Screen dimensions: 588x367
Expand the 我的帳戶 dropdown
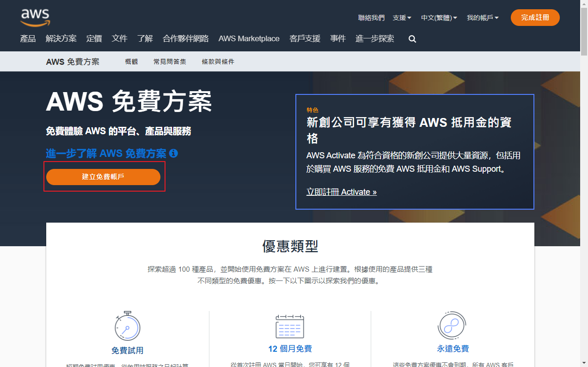point(483,18)
